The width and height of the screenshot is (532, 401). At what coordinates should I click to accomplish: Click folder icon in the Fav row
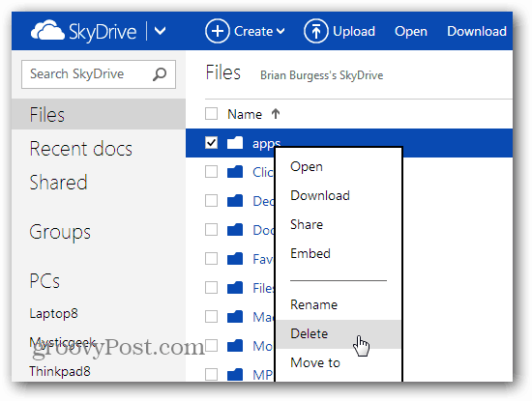pos(235,259)
